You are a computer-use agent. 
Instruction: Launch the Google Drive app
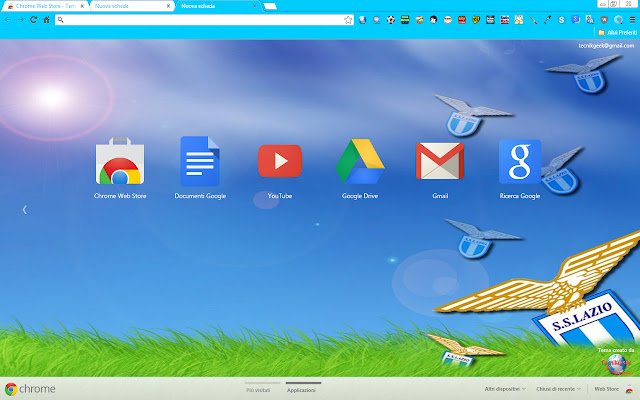[x=360, y=161]
